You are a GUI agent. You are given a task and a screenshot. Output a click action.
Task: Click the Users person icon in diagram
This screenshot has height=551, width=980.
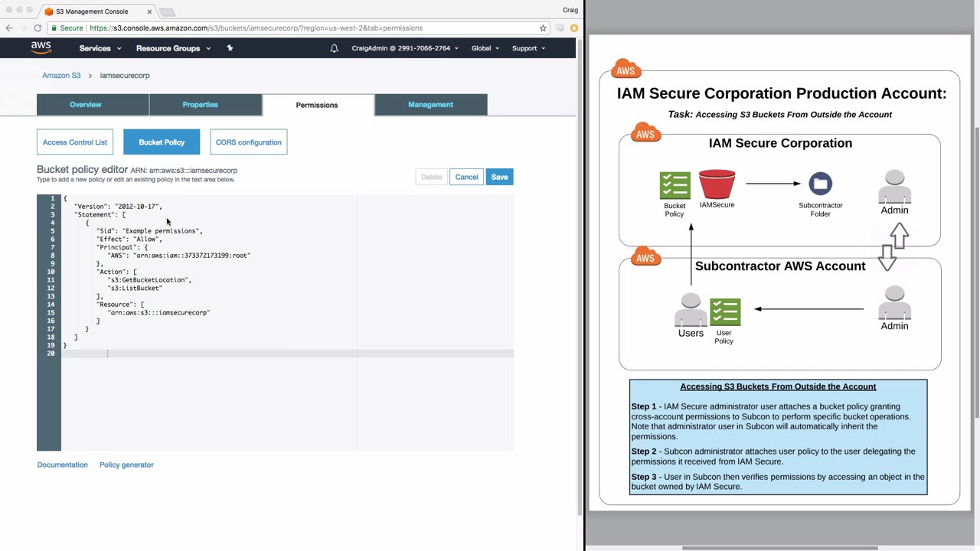[x=691, y=310]
